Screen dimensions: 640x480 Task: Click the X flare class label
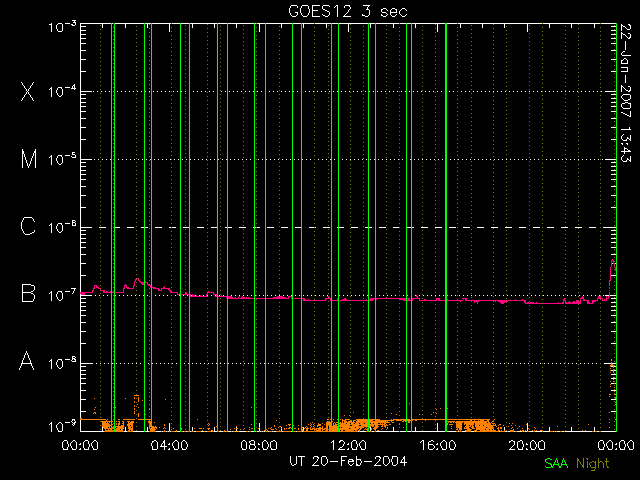[x=28, y=91]
